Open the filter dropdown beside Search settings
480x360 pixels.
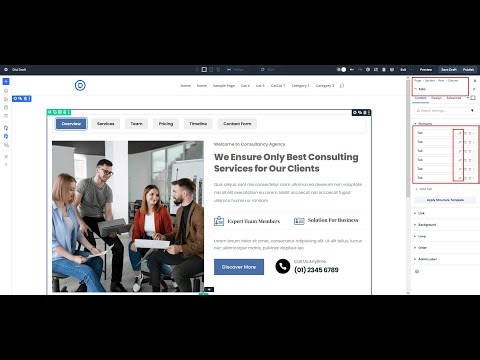click(x=472, y=110)
